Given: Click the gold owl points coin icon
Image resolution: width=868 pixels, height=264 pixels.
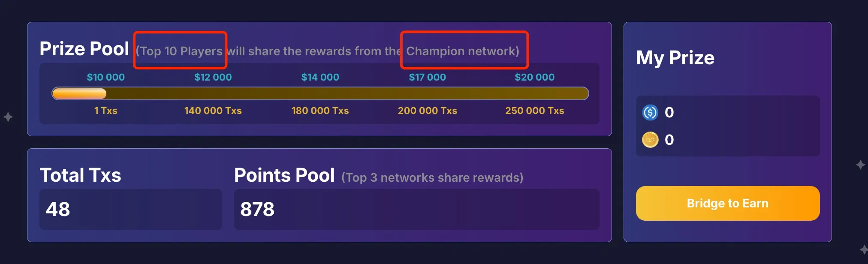Looking at the screenshot, I should [x=650, y=140].
